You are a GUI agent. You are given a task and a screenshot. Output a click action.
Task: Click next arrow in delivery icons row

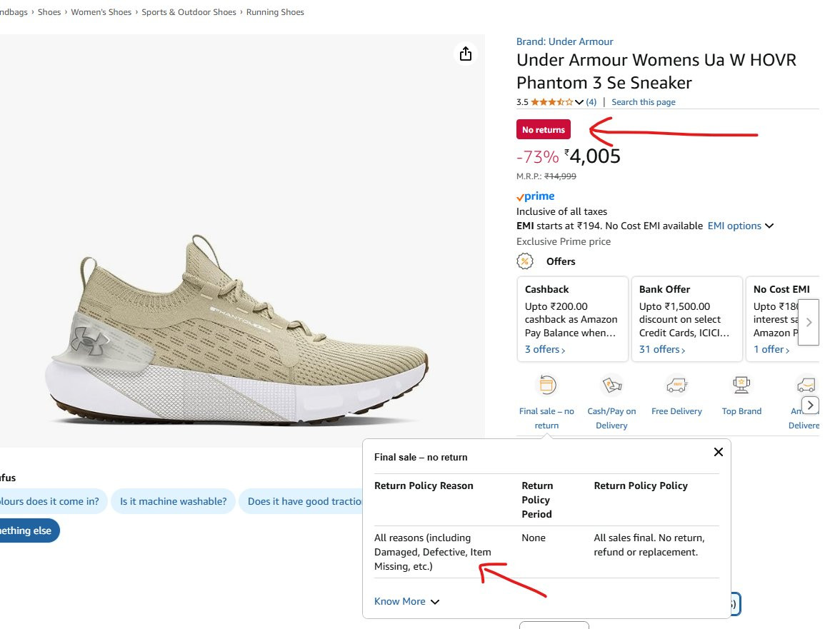tap(810, 406)
